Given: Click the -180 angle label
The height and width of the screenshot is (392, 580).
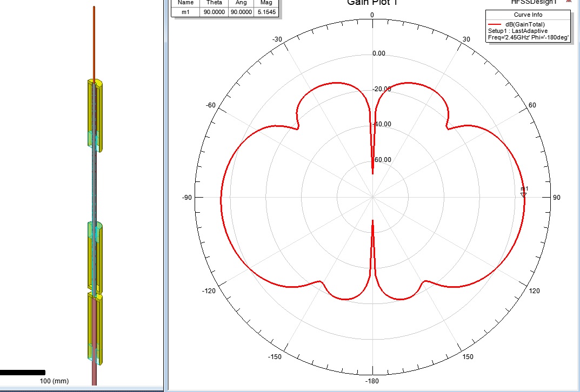Looking at the screenshot, I should tap(372, 382).
